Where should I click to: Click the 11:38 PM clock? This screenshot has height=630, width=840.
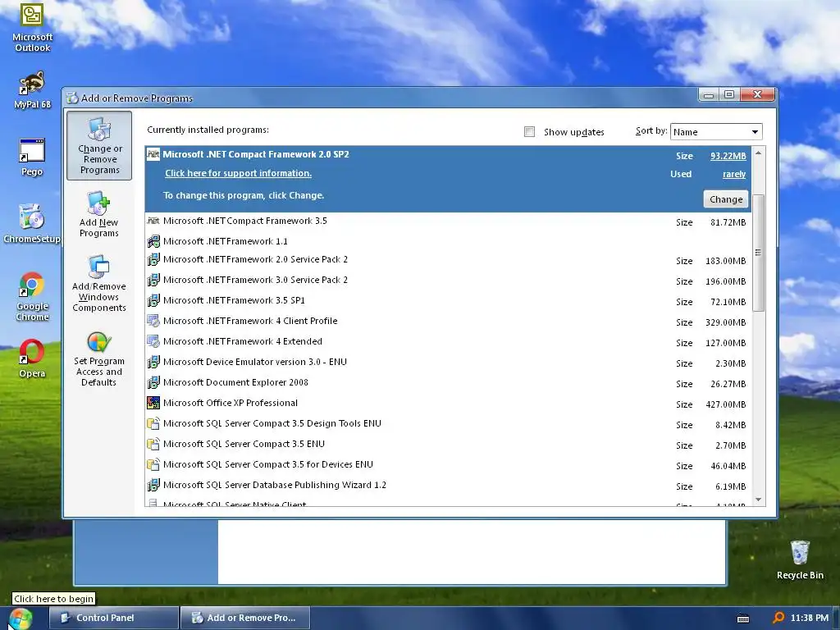[x=810, y=619]
